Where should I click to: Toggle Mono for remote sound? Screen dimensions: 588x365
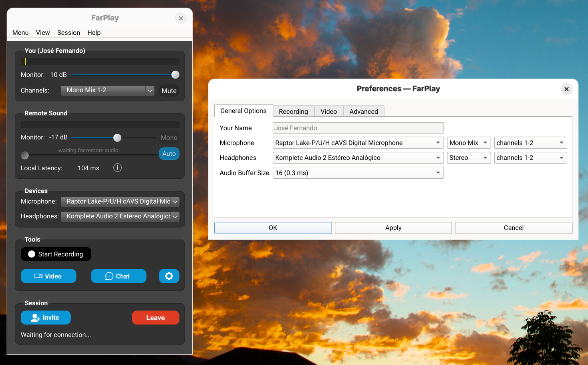(169, 137)
